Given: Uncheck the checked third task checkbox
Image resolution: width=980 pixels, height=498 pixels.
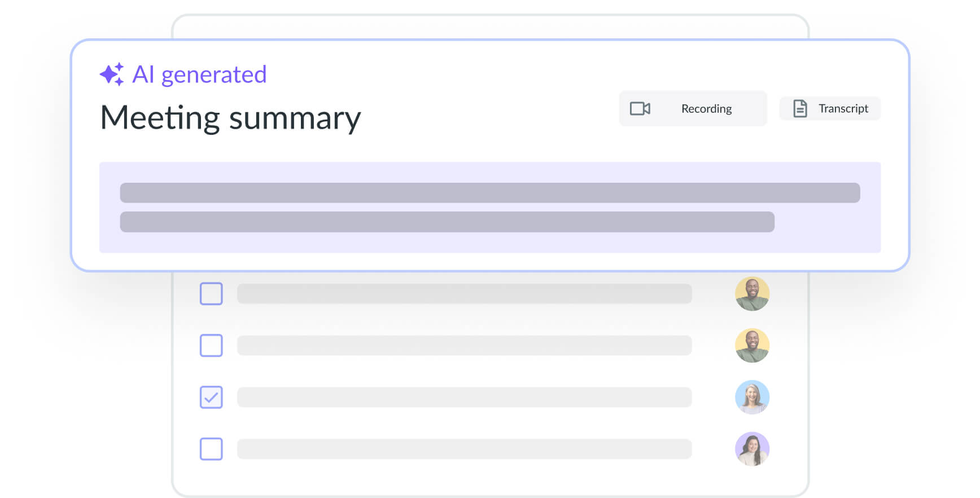Looking at the screenshot, I should pyautogui.click(x=211, y=397).
